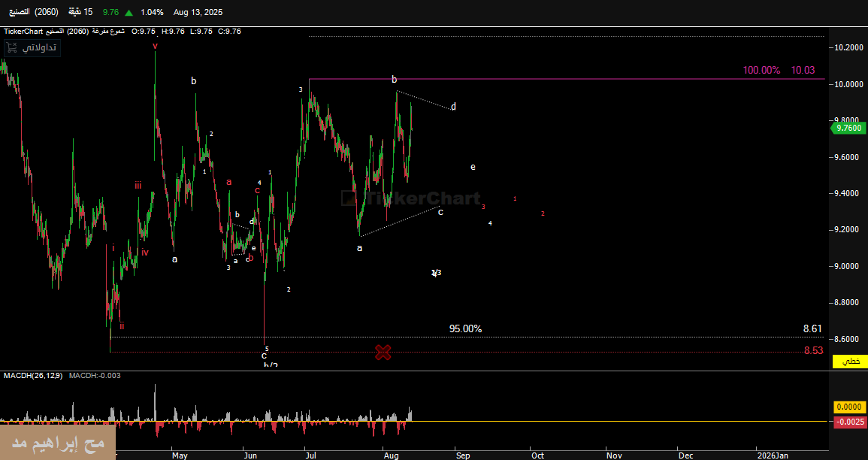Click the magenta 10.03 level value
The height and width of the screenshot is (460, 868).
(x=803, y=71)
